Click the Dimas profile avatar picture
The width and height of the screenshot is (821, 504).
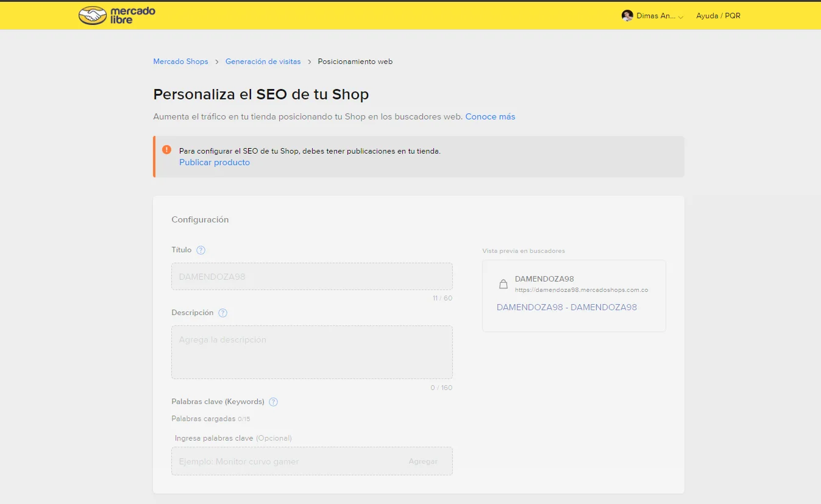click(x=627, y=15)
